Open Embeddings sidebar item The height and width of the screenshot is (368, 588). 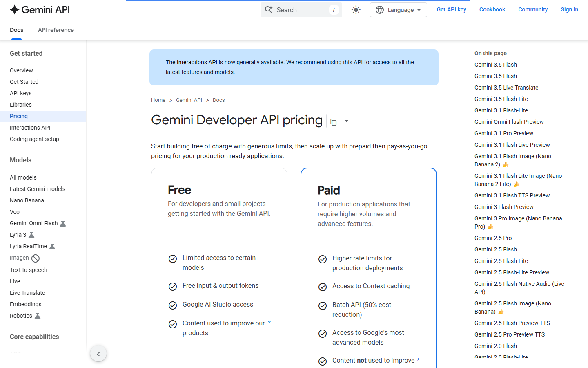(x=26, y=304)
